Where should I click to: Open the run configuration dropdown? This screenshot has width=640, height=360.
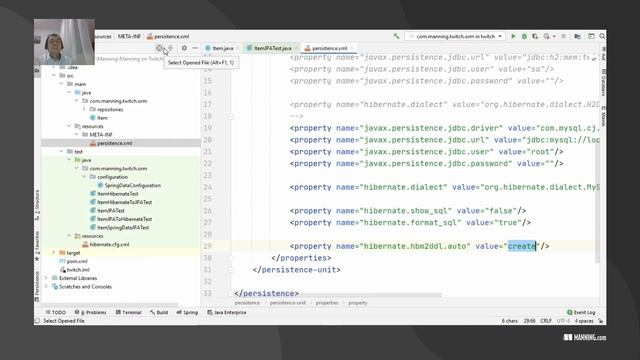click(x=455, y=36)
